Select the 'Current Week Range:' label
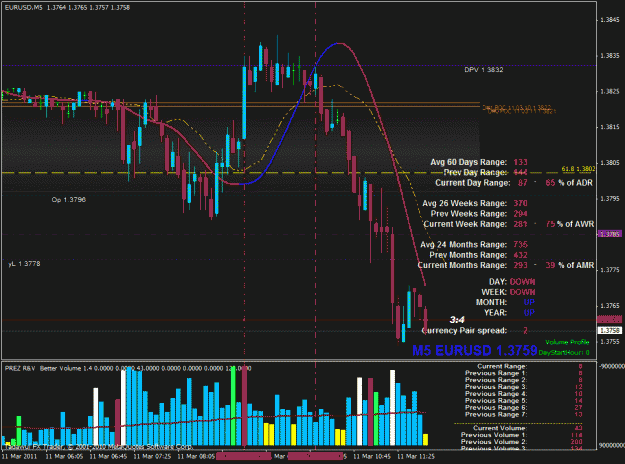The height and width of the screenshot is (464, 625). (465, 224)
